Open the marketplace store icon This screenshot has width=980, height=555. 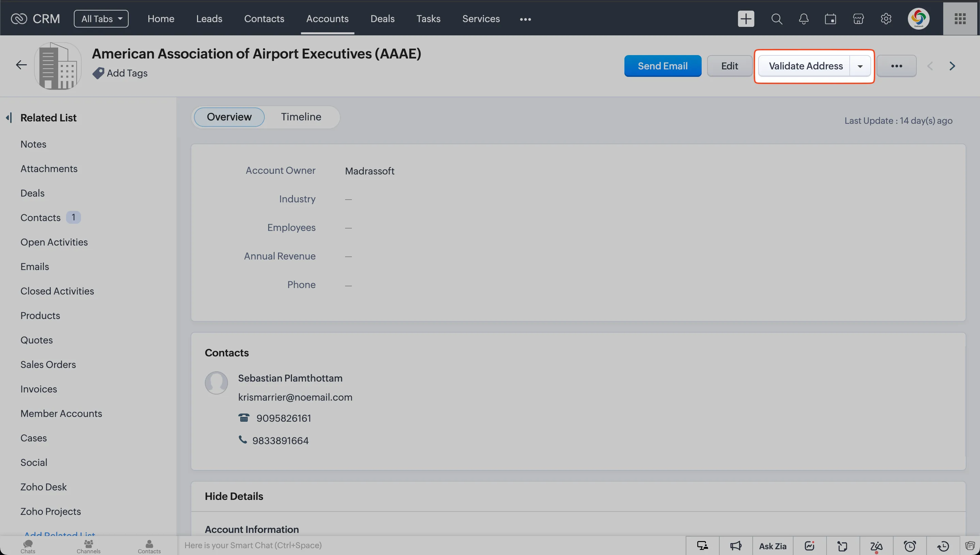tap(859, 19)
